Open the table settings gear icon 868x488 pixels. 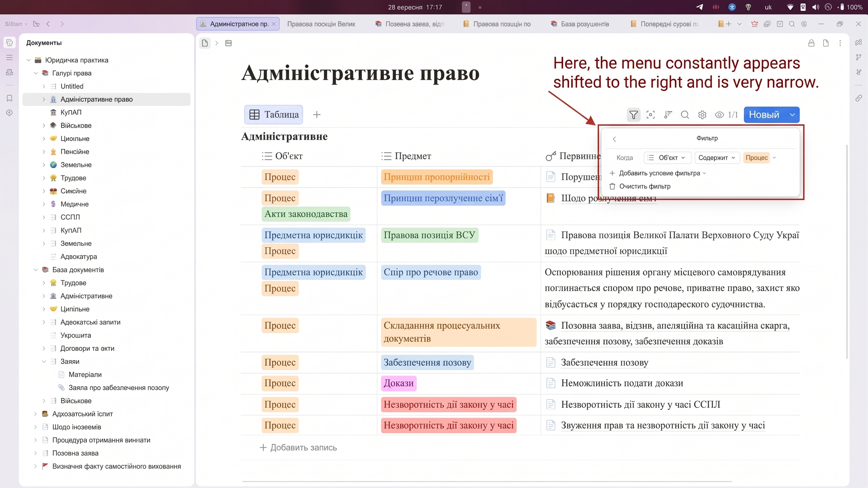[x=702, y=115]
